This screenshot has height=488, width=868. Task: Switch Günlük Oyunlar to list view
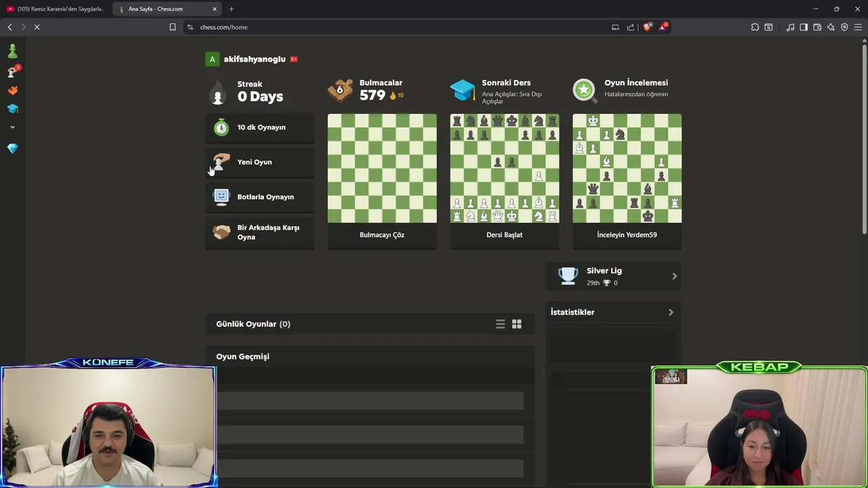click(500, 325)
